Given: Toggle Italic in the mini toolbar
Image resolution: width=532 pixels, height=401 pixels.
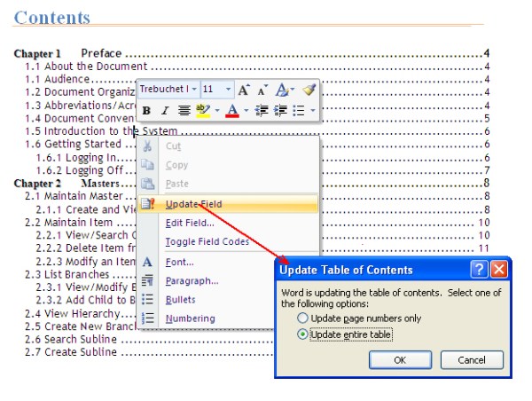Looking at the screenshot, I should point(165,110).
